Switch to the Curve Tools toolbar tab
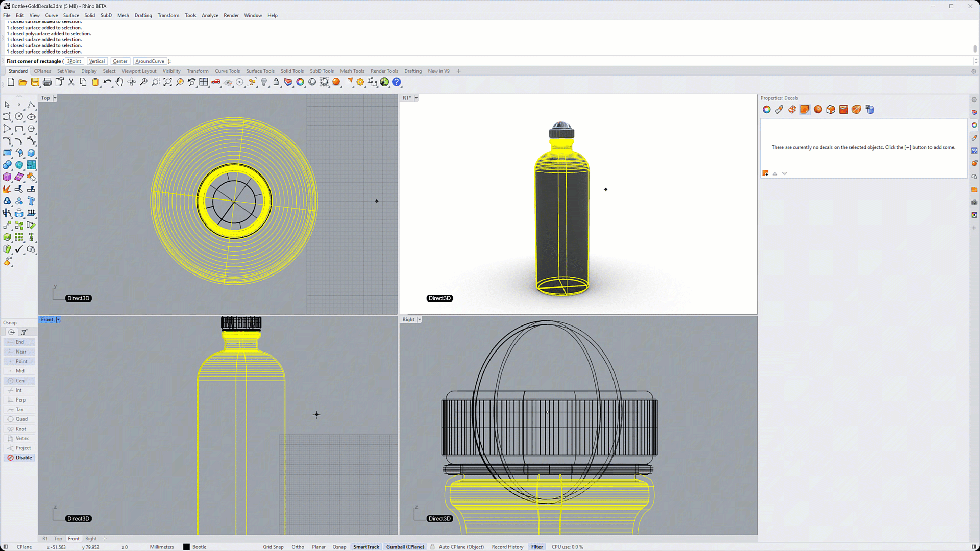 pos(227,71)
